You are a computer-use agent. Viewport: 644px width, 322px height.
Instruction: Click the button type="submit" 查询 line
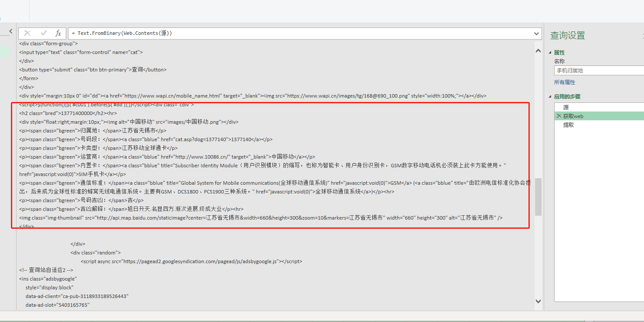(x=93, y=70)
